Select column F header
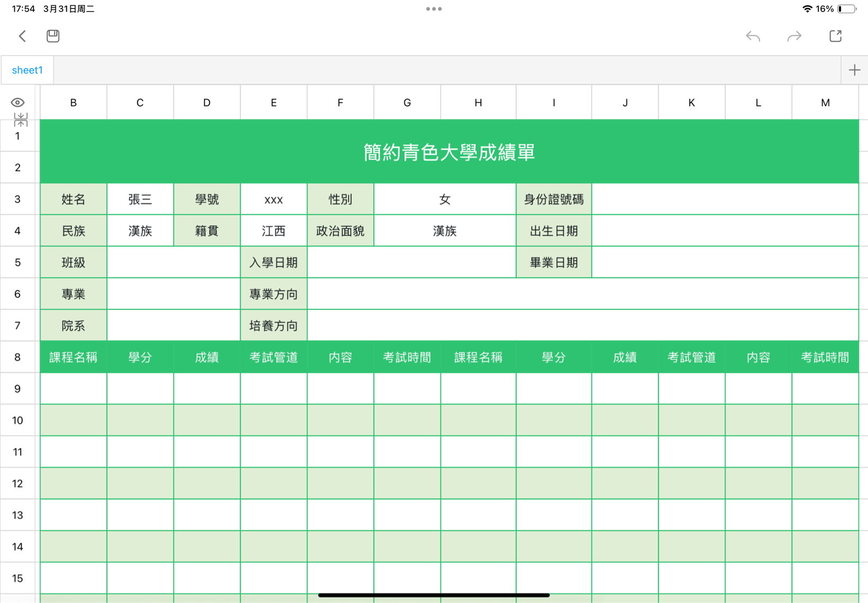Viewport: 868px width, 603px height. tap(340, 103)
